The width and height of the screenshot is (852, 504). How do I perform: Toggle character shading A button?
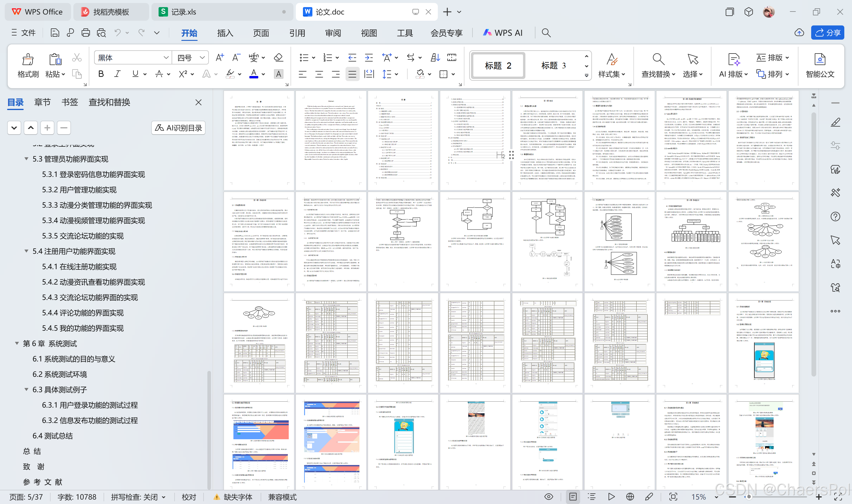click(x=278, y=74)
